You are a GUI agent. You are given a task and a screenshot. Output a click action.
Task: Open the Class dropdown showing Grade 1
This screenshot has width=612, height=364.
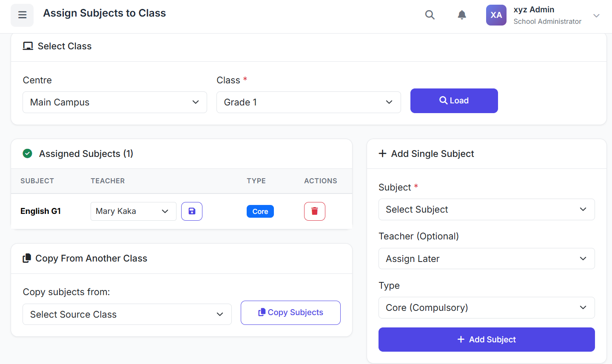(x=308, y=102)
